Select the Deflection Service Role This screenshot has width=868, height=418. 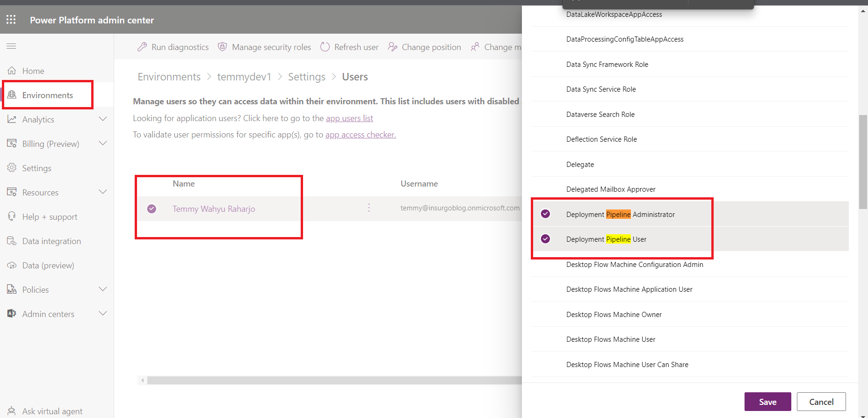[690, 139]
